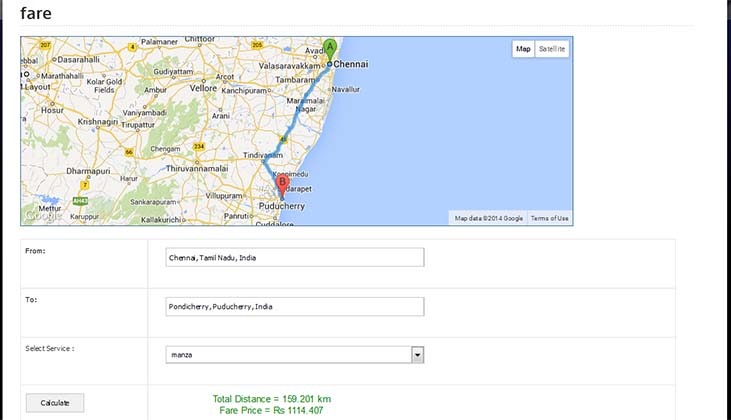The image size is (731, 420).
Task: Focus the From address input field
Action: tap(295, 257)
